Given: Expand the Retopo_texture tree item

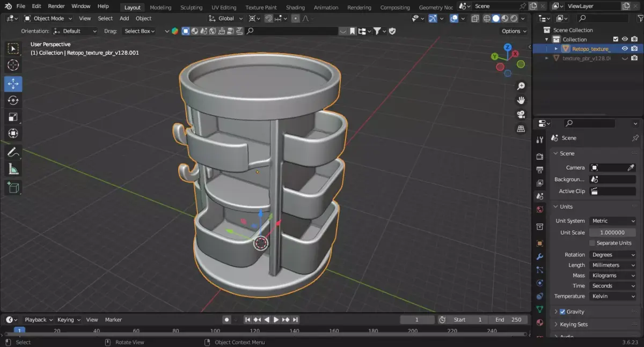Looking at the screenshot, I should (x=556, y=49).
